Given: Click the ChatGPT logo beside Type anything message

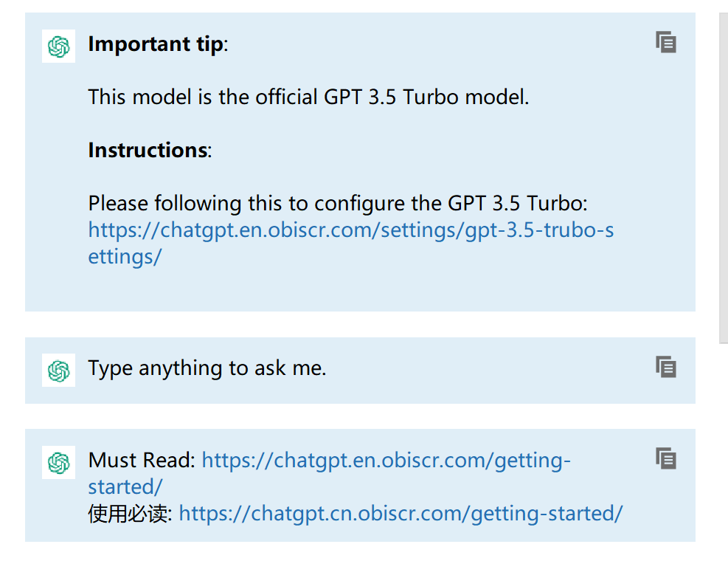Looking at the screenshot, I should pyautogui.click(x=59, y=370).
